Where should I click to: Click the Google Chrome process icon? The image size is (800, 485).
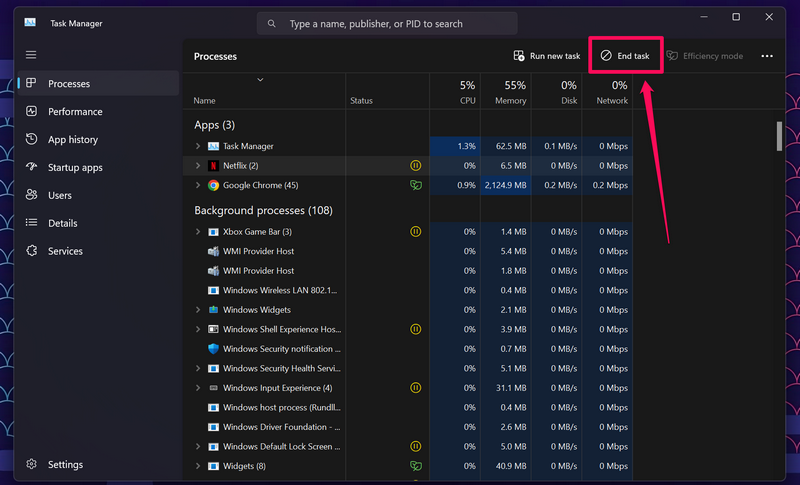pos(213,185)
